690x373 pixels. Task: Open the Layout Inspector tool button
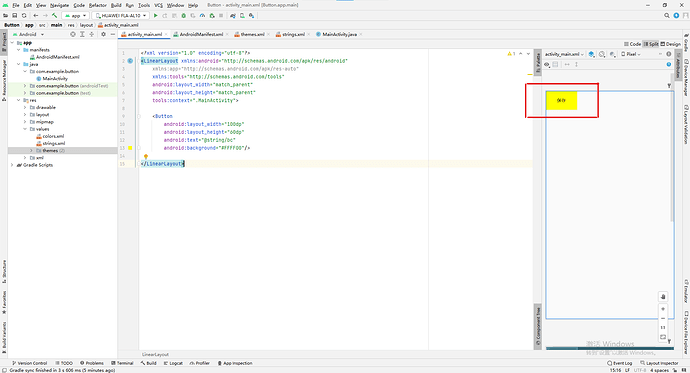point(659,363)
